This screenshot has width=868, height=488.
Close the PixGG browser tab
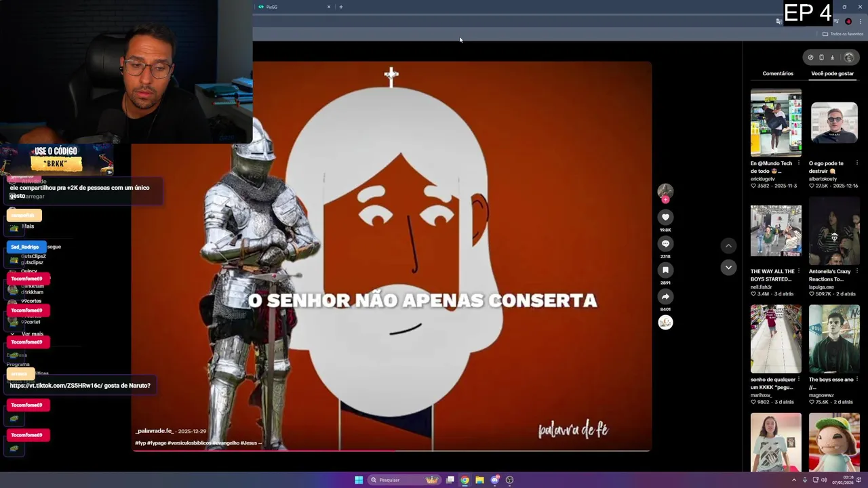(329, 7)
